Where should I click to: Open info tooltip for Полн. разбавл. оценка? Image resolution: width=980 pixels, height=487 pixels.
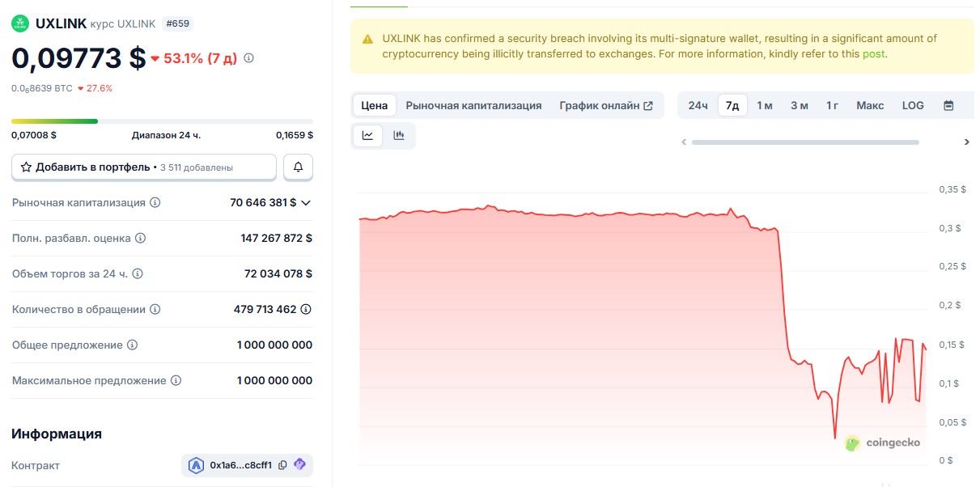tap(140, 239)
